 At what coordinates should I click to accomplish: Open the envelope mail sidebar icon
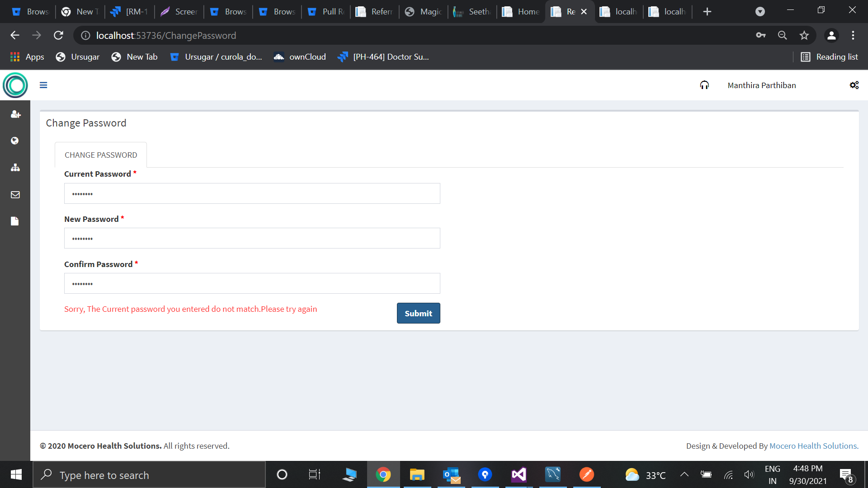tap(15, 195)
